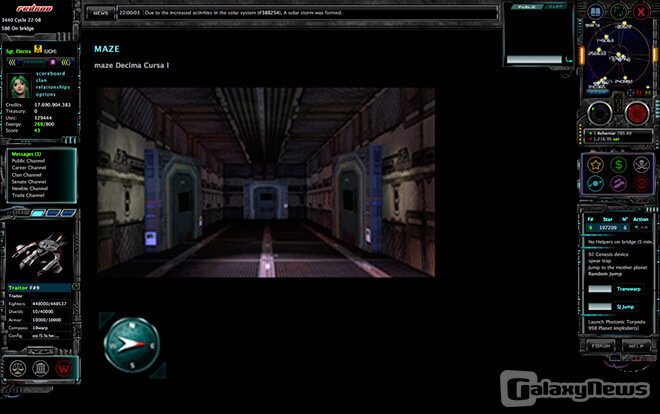The width and height of the screenshot is (660, 414).
Task: Open the bank building icon
Action: (x=40, y=369)
